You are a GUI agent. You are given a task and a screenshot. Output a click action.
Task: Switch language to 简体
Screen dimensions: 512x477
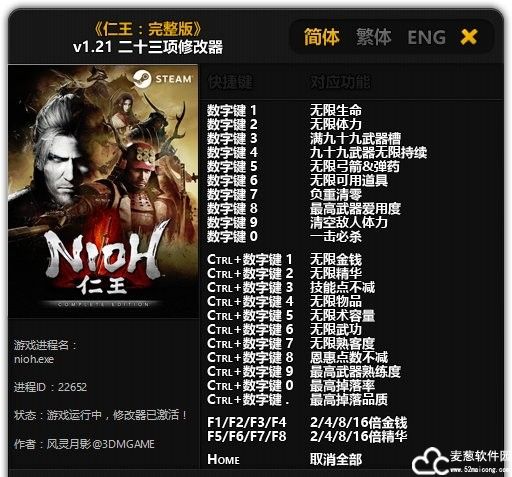pyautogui.click(x=322, y=37)
